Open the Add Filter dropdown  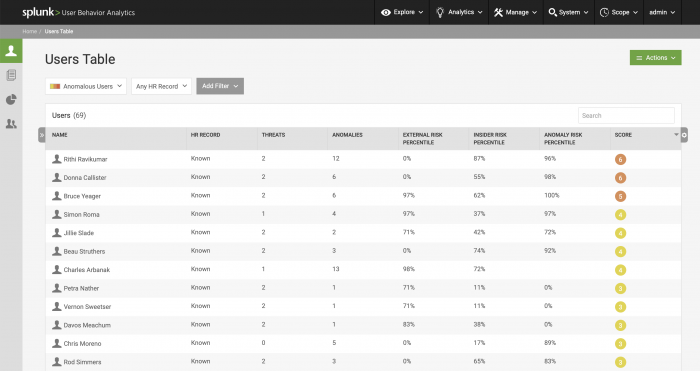coord(220,86)
